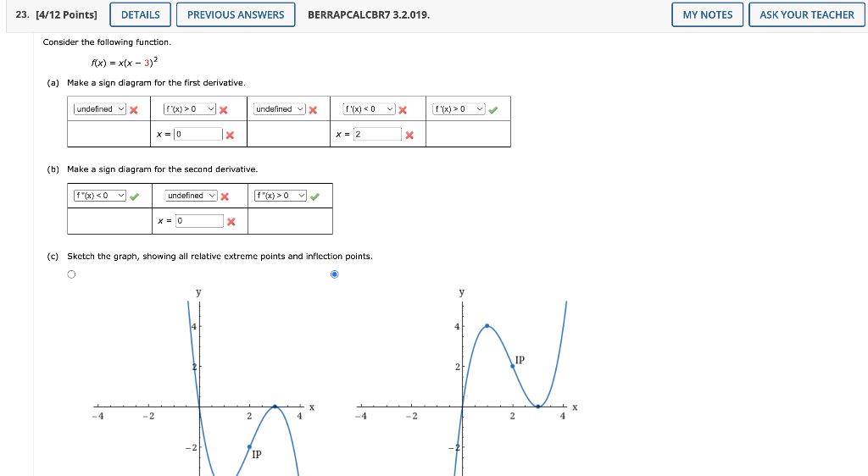Click ASK YOUR TEACHER
This screenshot has height=476, width=868.
click(x=807, y=15)
